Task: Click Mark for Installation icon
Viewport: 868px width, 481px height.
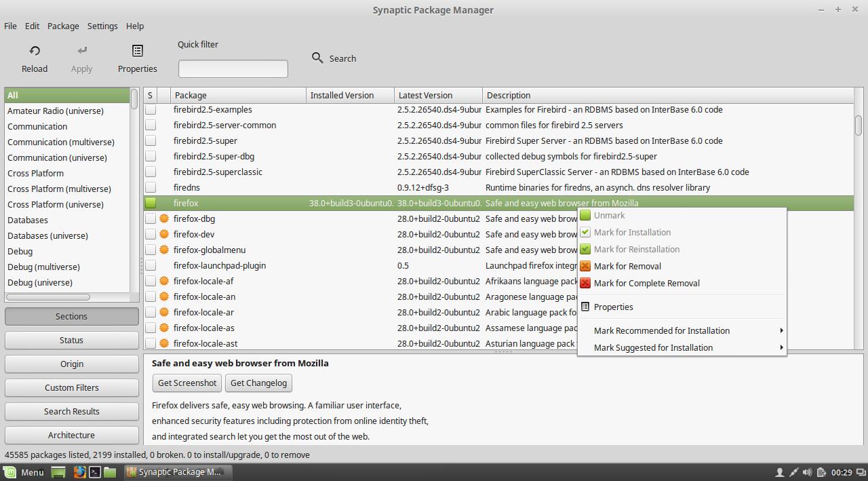Action: point(585,232)
